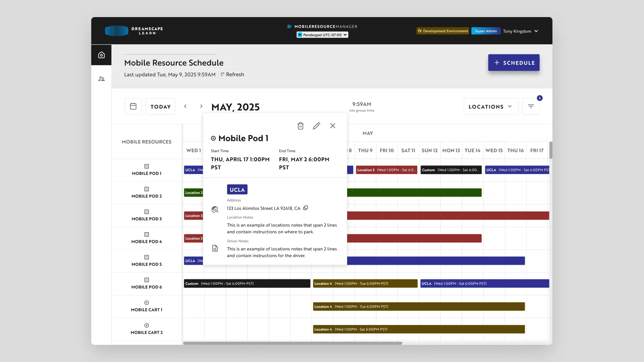Image resolution: width=644 pixels, height=362 pixels.
Task: Open the home icon in the sidebar
Action: point(101,55)
